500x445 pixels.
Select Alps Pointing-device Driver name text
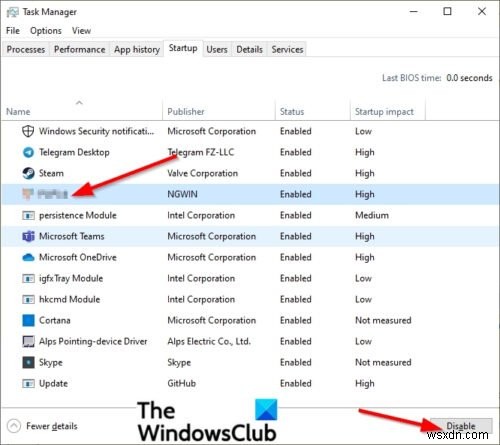pos(93,341)
